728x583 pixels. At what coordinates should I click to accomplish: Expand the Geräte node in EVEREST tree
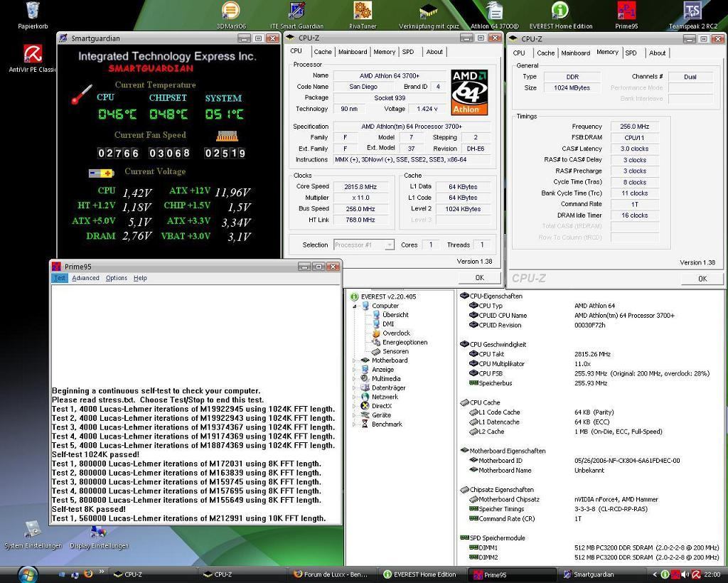[x=354, y=415]
